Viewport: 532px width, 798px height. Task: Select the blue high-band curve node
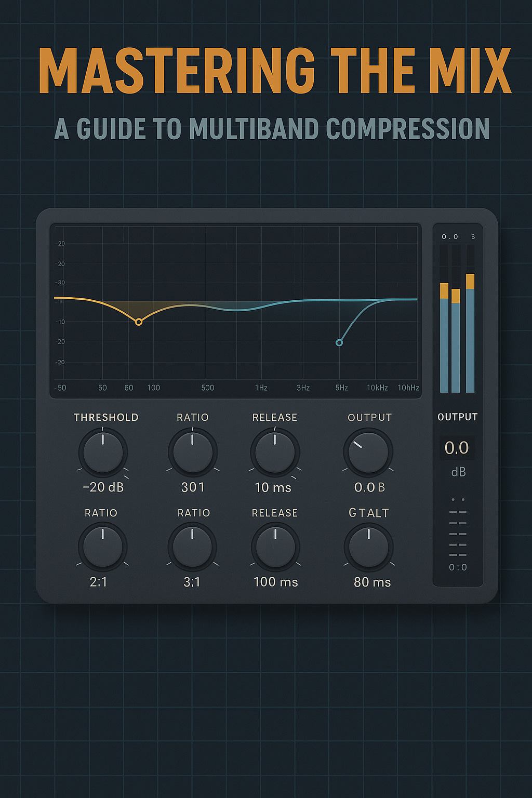[340, 342]
